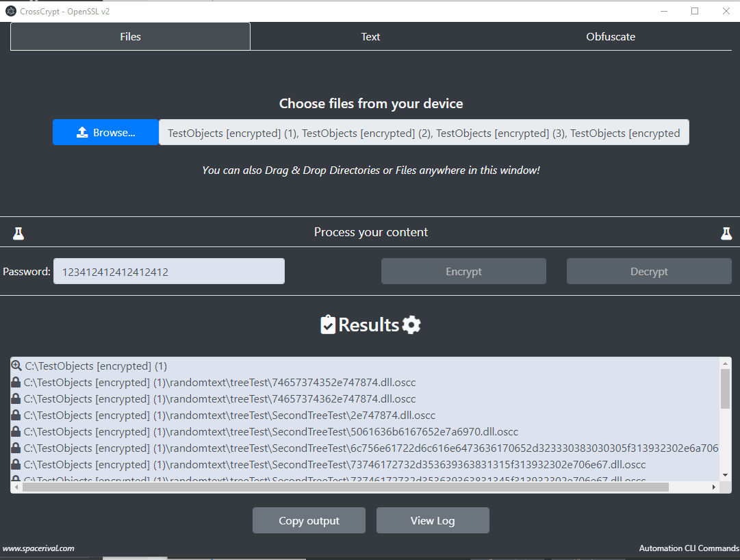Click into the Password input field
Viewport: 740px width, 560px height.
169,271
